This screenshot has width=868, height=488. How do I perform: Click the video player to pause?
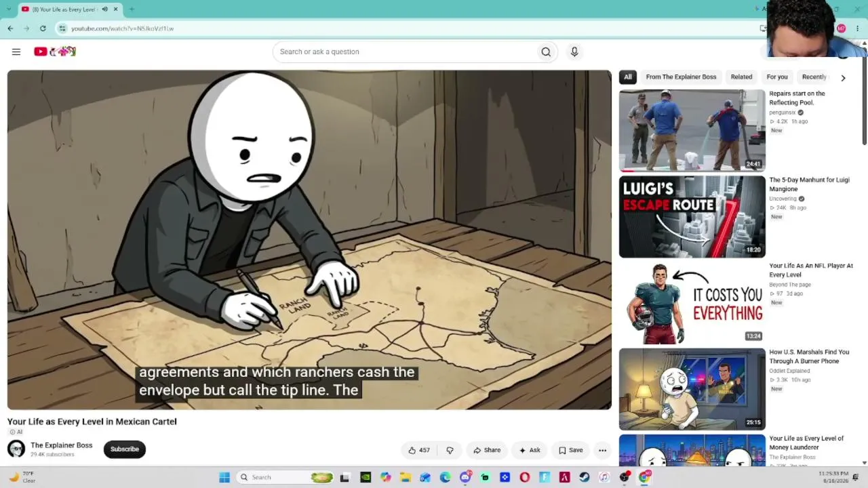coord(309,240)
